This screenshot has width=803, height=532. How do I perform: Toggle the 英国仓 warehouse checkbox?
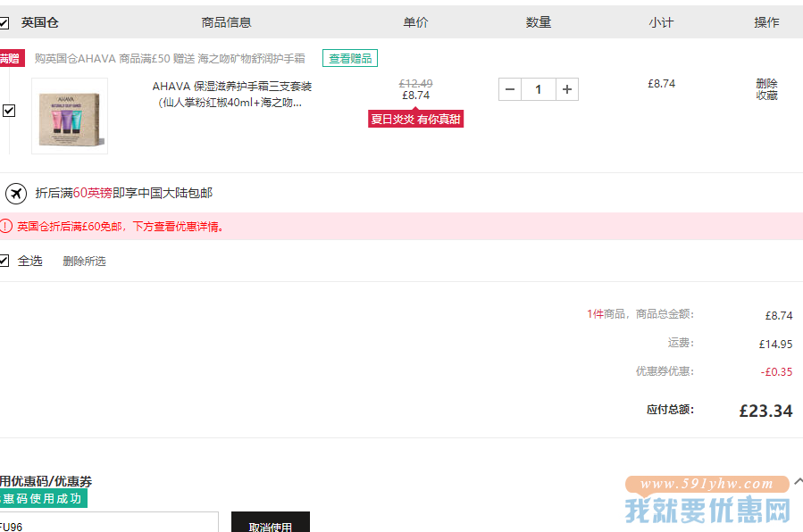4,22
